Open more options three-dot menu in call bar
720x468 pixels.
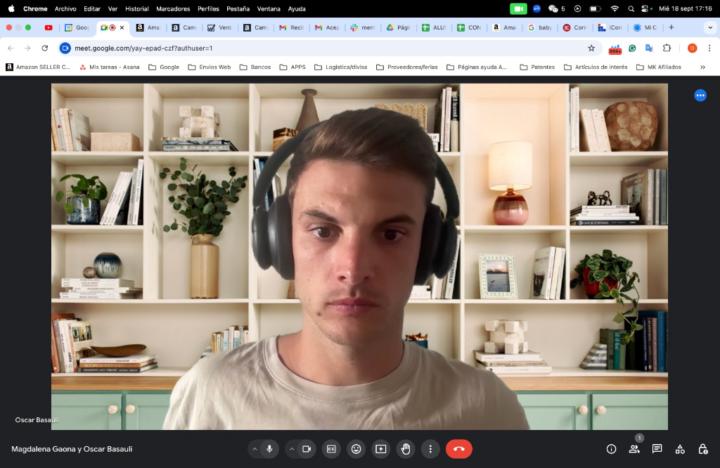(x=430, y=449)
